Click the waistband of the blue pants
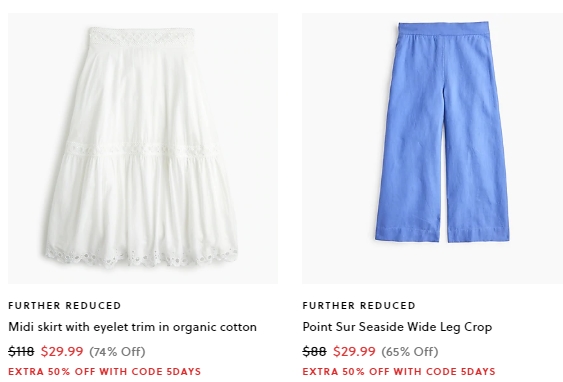This screenshot has height=382, width=563. point(444,29)
